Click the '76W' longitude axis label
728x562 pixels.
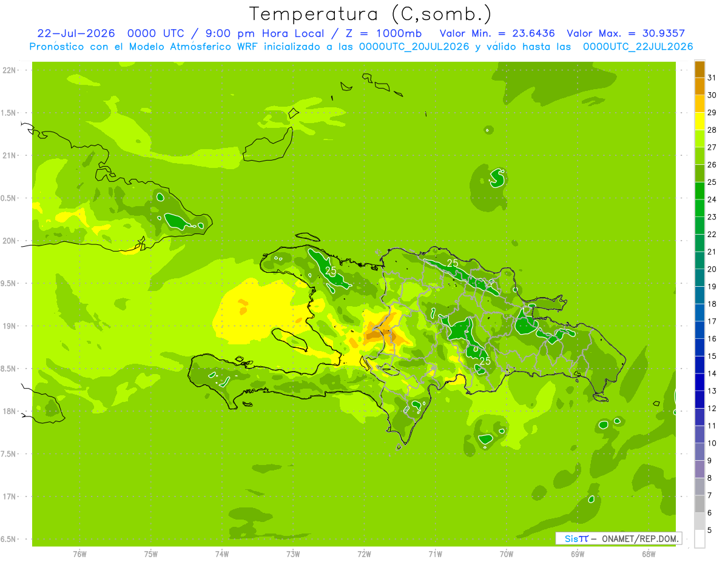pos(79,554)
